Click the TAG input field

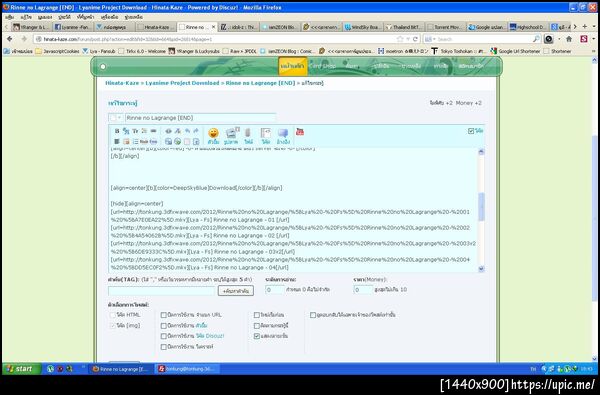click(x=161, y=291)
